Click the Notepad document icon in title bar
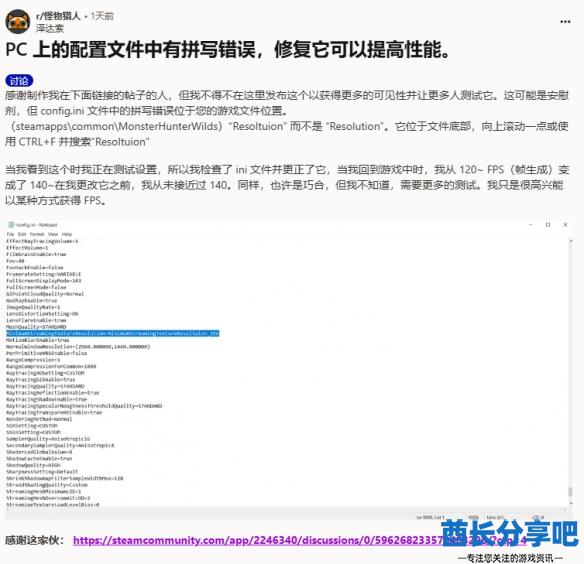584x564 pixels. [10, 225]
